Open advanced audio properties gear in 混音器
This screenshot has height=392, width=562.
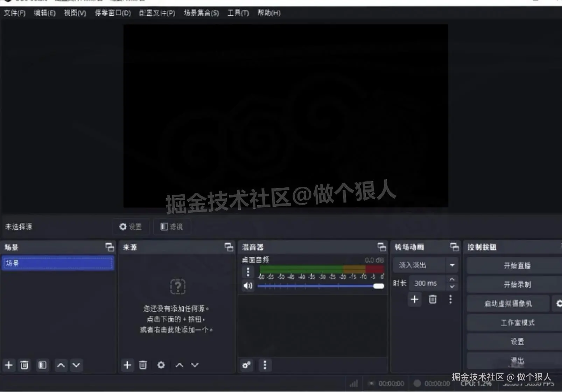[246, 365]
